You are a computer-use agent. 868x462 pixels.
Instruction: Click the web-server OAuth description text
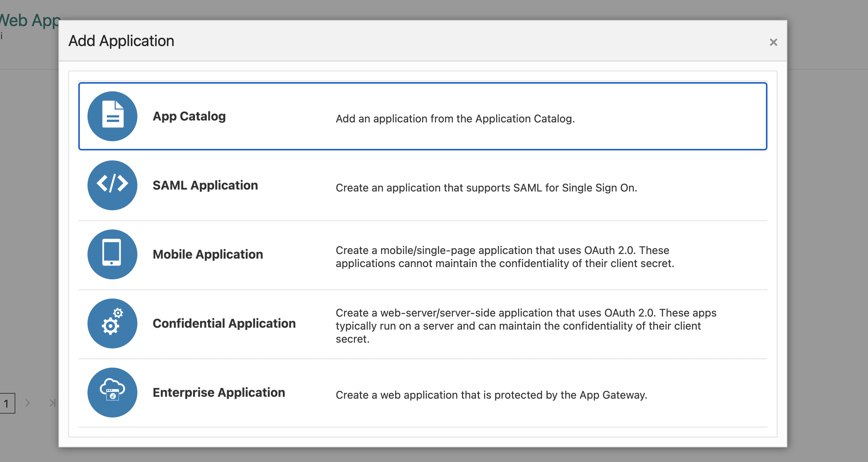coord(526,326)
